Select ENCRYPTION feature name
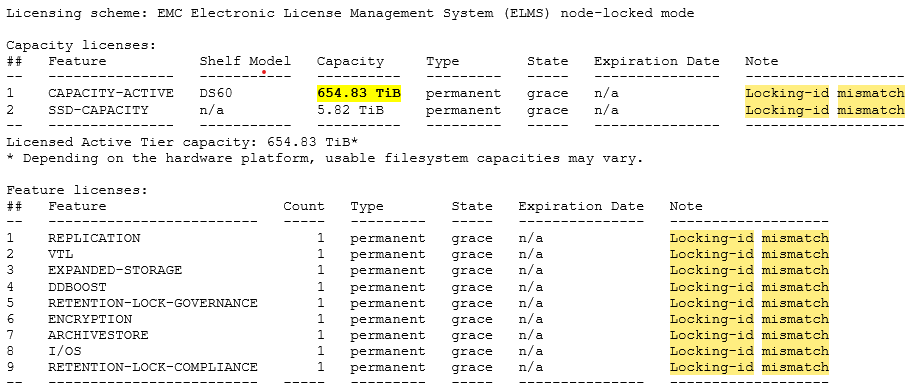 coord(90,319)
